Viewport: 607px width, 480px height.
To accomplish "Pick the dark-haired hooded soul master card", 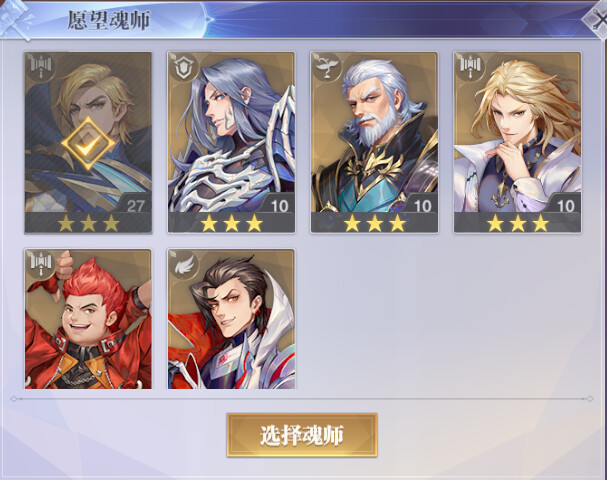I will 231,319.
